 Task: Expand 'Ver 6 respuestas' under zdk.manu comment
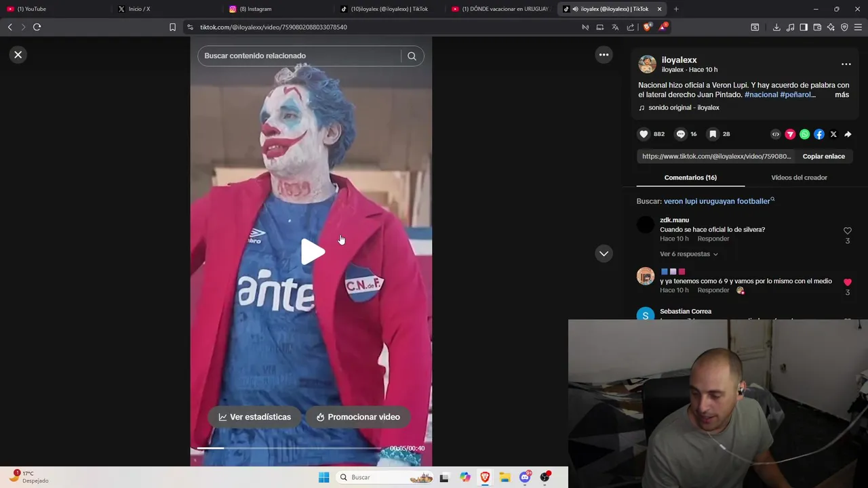click(689, 254)
